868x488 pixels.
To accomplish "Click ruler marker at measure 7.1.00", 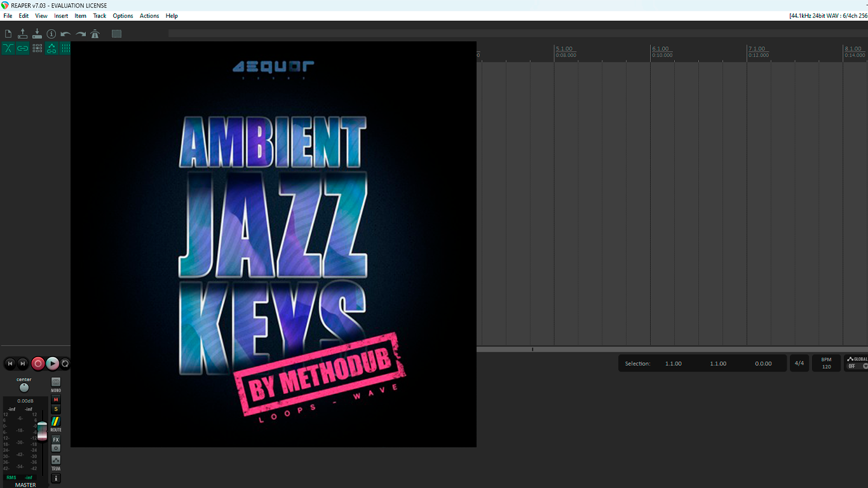I will 757,49.
